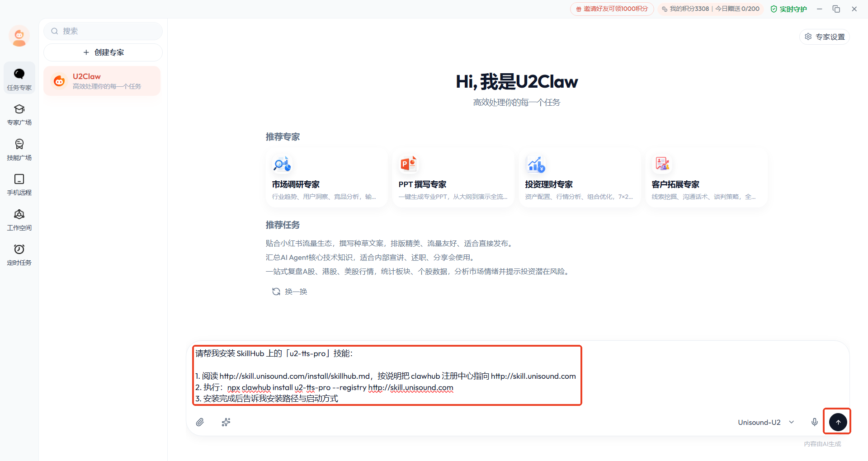This screenshot has width=868, height=461.
Task: Open the 客户拓展专家 card
Action: click(x=707, y=178)
